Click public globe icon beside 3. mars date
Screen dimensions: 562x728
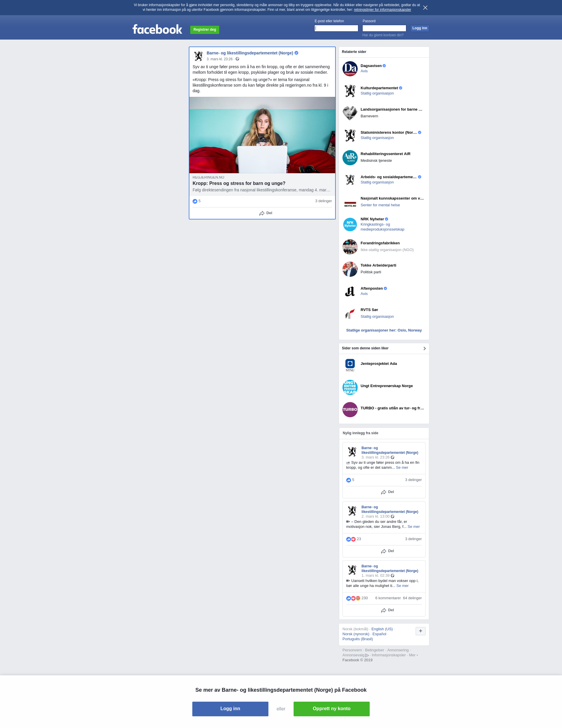pyautogui.click(x=237, y=59)
